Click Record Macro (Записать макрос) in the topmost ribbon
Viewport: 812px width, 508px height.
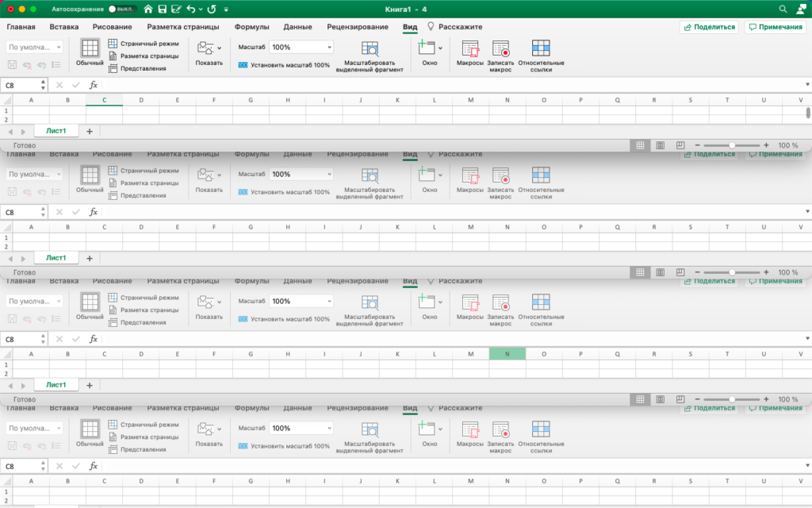point(500,52)
